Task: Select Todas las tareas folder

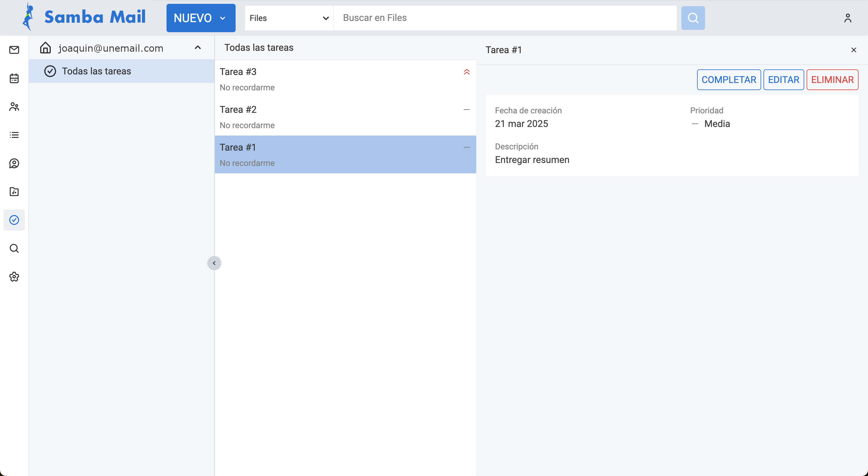Action: point(96,71)
